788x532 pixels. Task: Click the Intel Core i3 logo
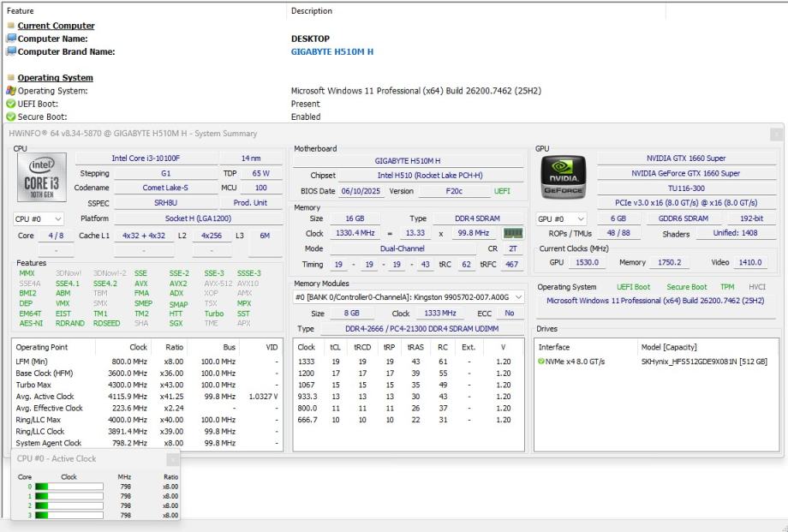point(42,177)
